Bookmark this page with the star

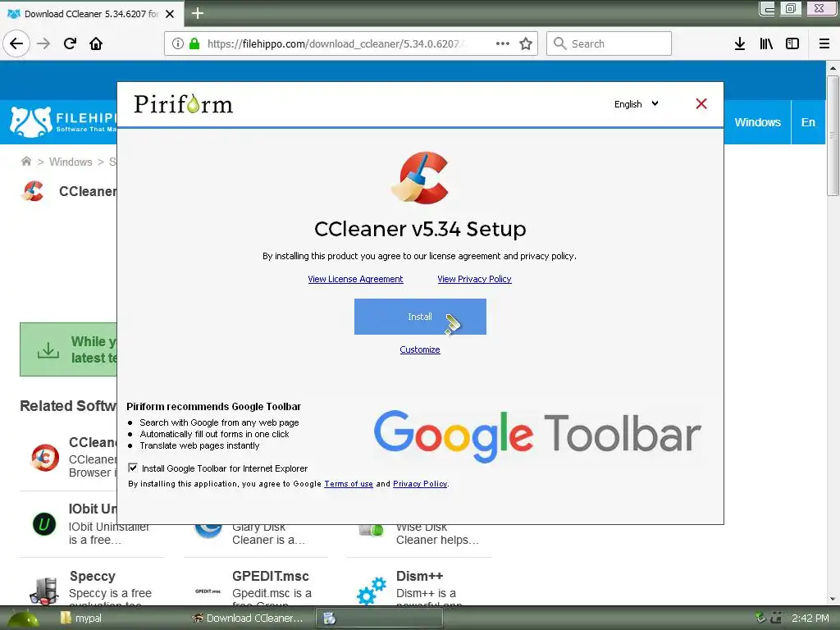(x=526, y=43)
